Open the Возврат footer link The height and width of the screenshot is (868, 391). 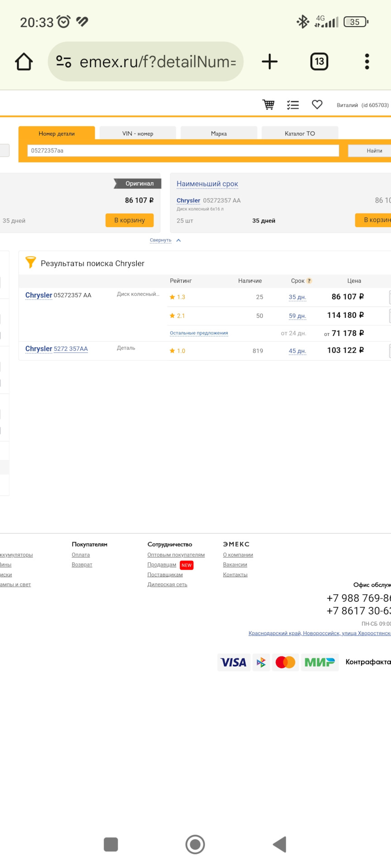[x=82, y=565]
